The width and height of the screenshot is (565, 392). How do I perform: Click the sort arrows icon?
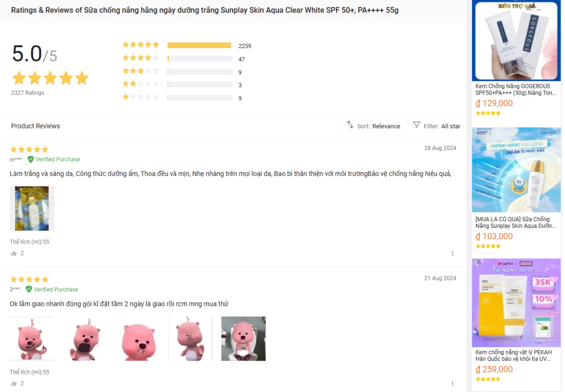click(350, 125)
